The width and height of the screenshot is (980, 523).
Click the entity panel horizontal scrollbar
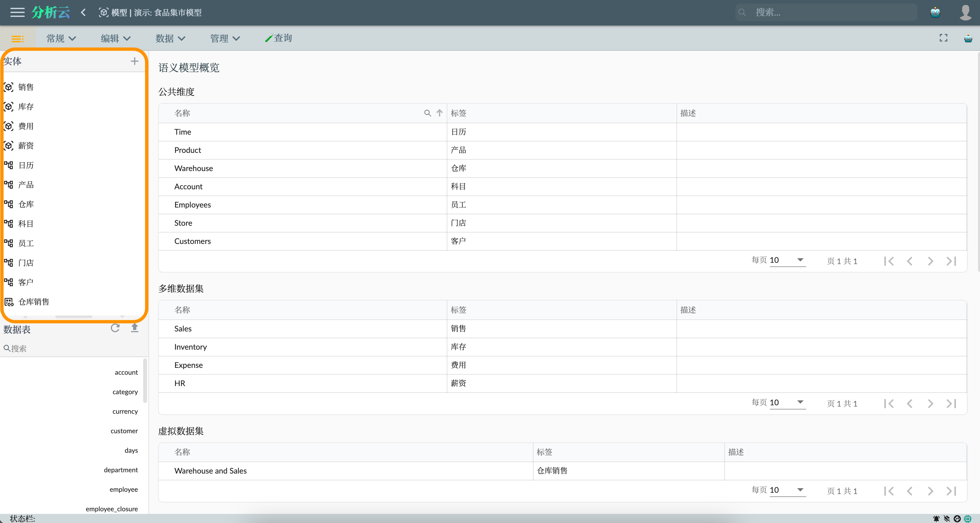click(x=74, y=316)
